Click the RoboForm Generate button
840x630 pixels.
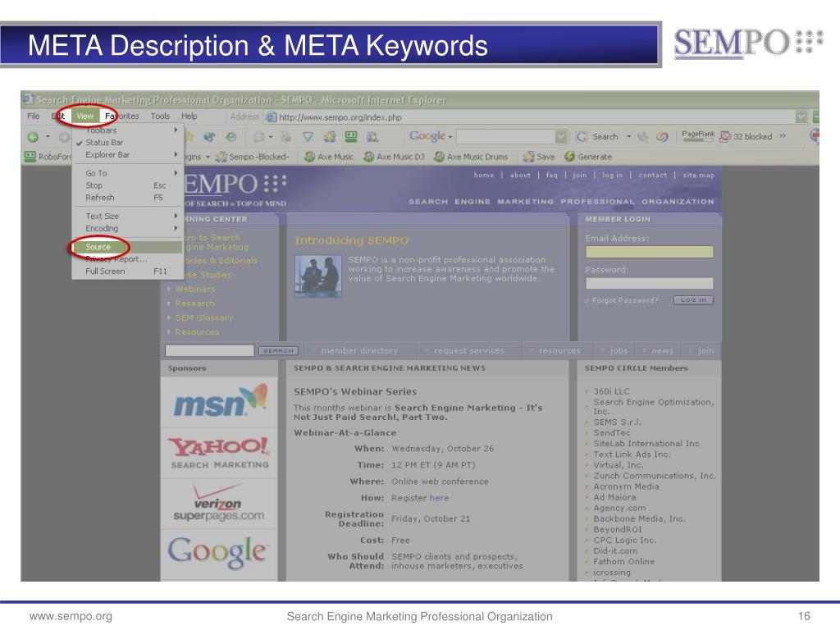click(x=587, y=157)
